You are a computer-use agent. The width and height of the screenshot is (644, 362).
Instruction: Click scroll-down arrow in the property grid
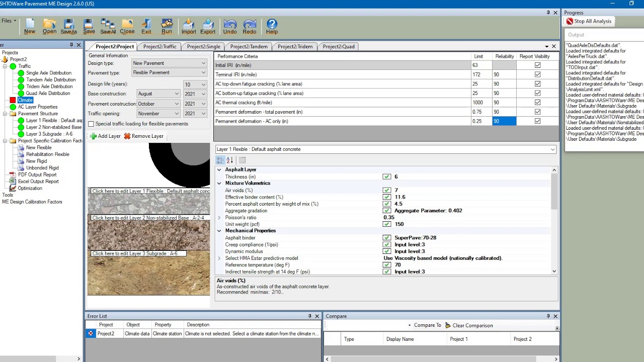click(x=554, y=271)
